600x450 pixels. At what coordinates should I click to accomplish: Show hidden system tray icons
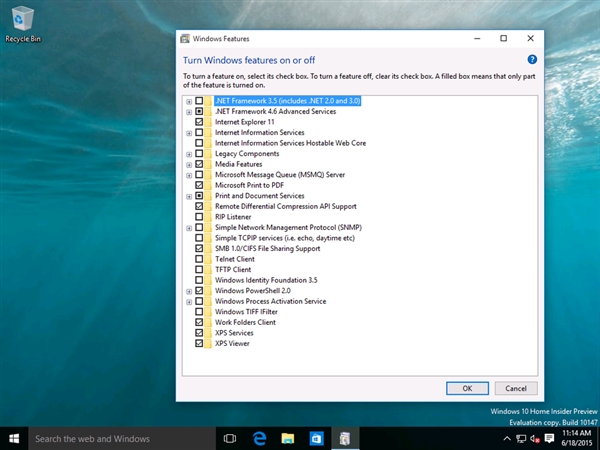tap(507, 439)
